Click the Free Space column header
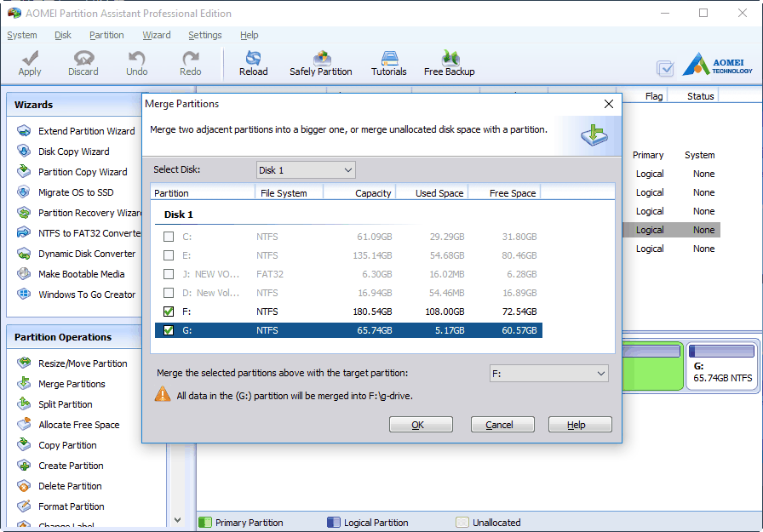 click(505, 193)
